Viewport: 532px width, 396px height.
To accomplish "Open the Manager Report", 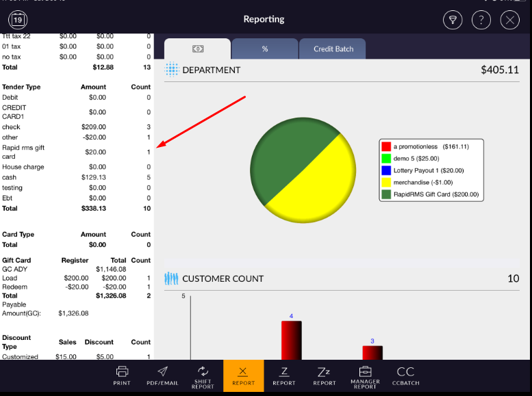I will (365, 375).
